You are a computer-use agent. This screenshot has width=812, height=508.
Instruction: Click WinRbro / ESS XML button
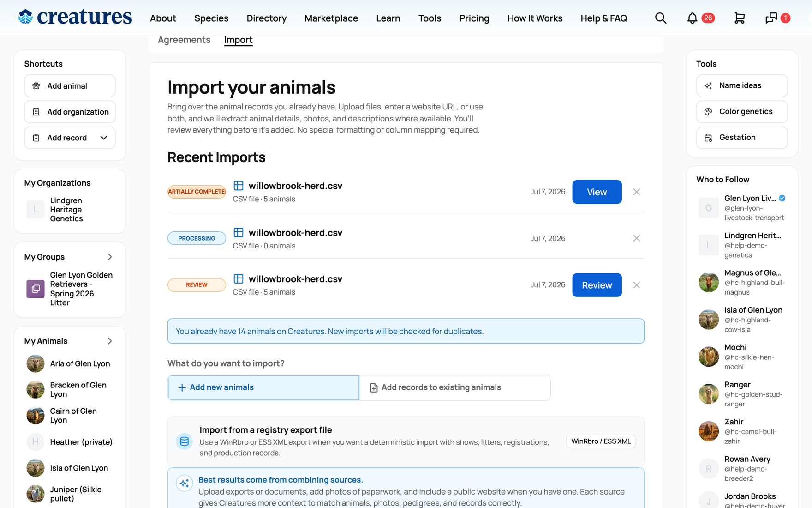tap(601, 441)
